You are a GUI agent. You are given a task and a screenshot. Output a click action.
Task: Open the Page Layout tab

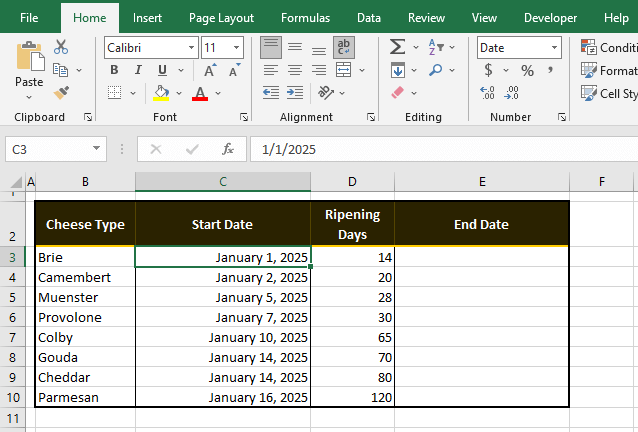(221, 18)
